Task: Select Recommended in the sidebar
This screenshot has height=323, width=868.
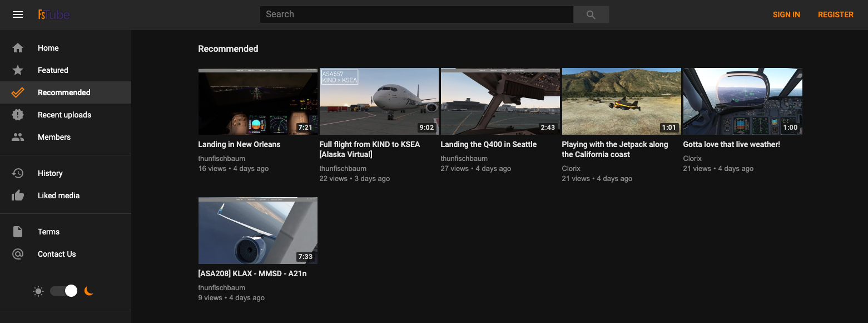Action: coord(64,92)
